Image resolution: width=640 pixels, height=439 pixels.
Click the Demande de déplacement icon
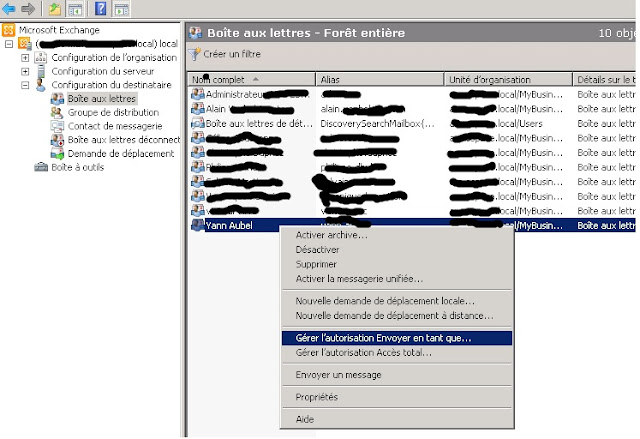tap(57, 154)
